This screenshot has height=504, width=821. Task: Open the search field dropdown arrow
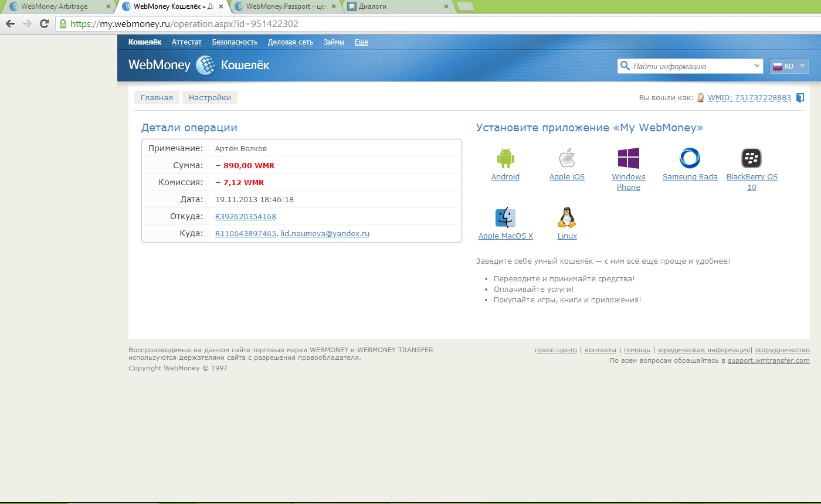pos(756,66)
